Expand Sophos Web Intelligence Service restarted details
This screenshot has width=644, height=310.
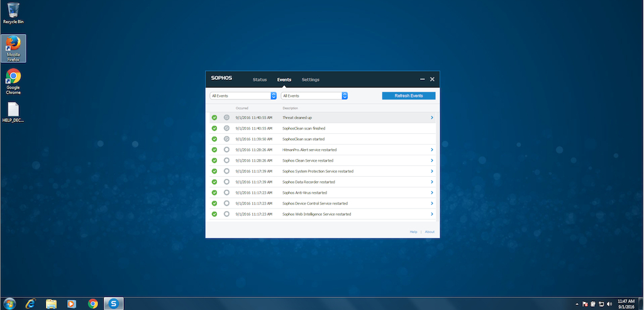point(432,214)
